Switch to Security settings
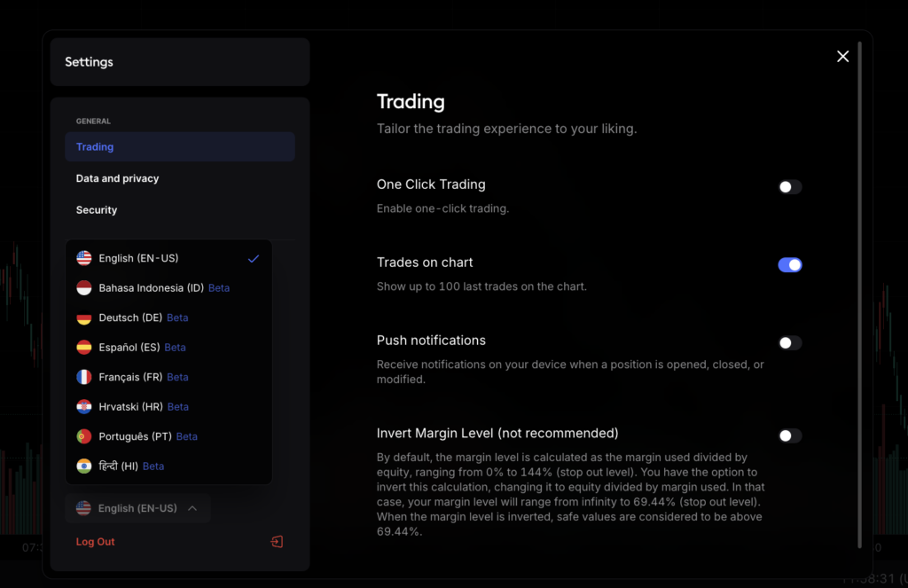The height and width of the screenshot is (588, 908). point(96,210)
